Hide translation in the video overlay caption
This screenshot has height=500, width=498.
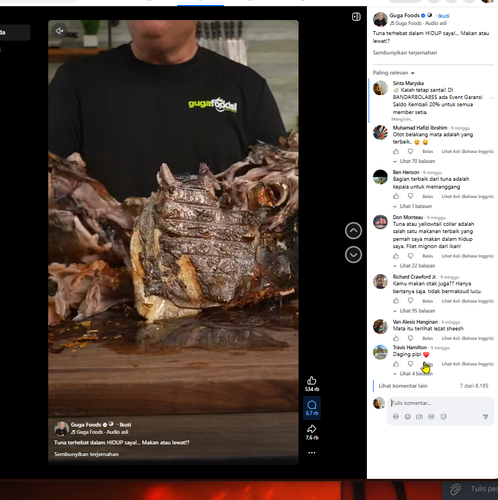tap(86, 454)
